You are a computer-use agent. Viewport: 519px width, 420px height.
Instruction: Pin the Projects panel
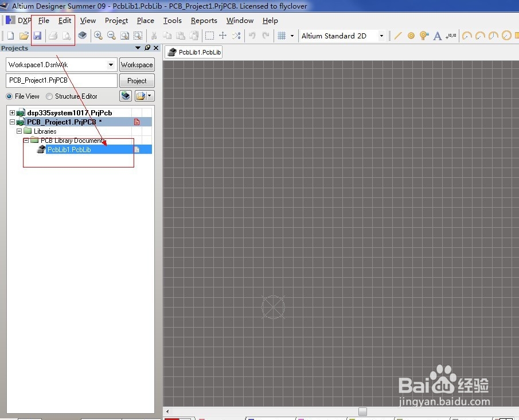click(147, 48)
